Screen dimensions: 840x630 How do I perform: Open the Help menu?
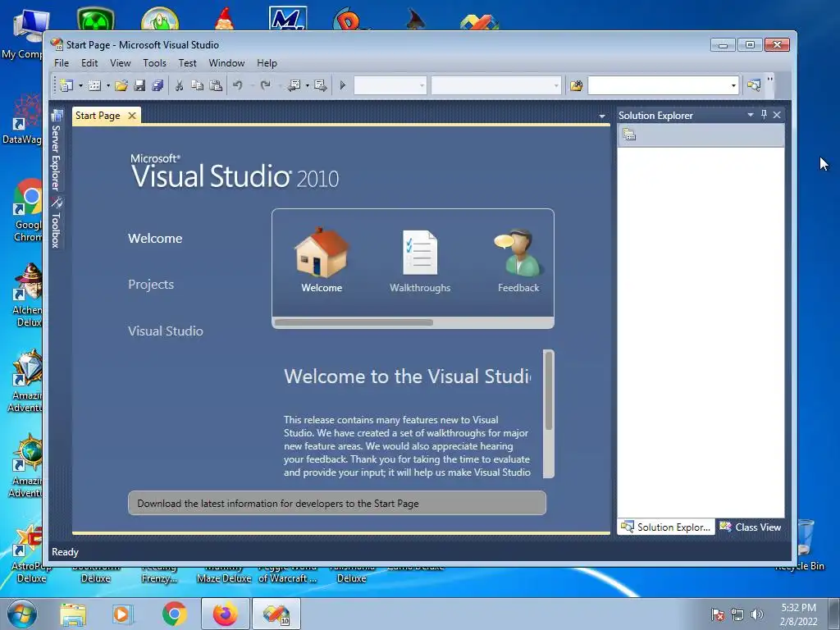coord(267,63)
